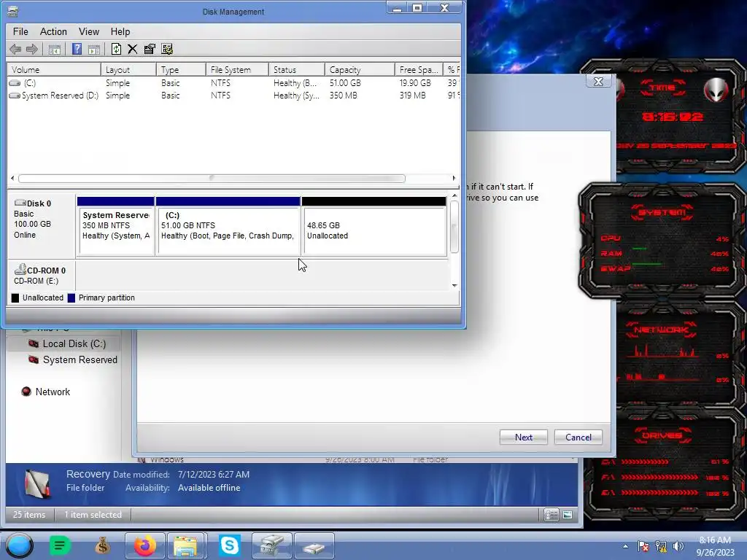Select the 48.65 GB Unallocated block
This screenshot has width=747, height=560.
point(374,226)
